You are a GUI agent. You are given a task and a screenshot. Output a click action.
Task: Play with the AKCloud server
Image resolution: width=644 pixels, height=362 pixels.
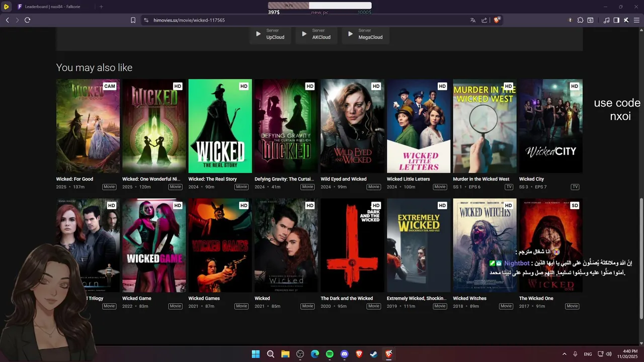(316, 34)
